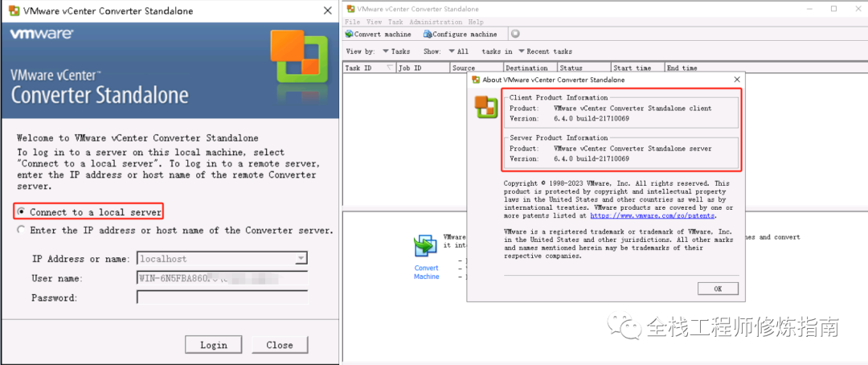Open the Administration menu
Screen dimensions: 868x365
[x=436, y=23]
